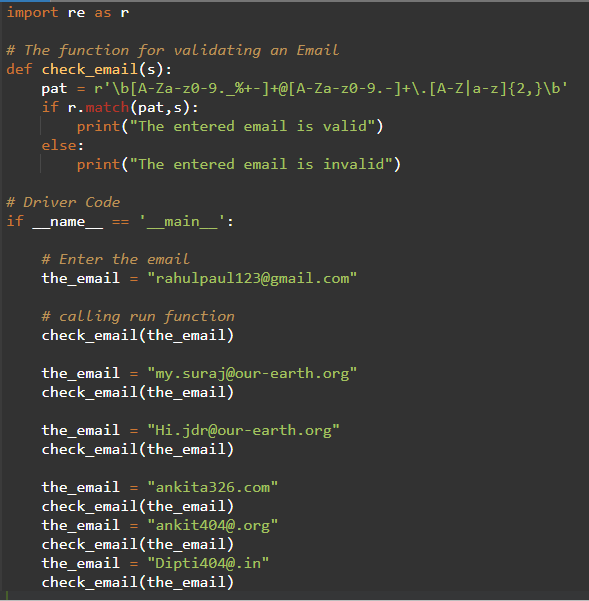This screenshot has width=589, height=601.
Task: Click the last check_email(the_email) call
Action: point(138,583)
